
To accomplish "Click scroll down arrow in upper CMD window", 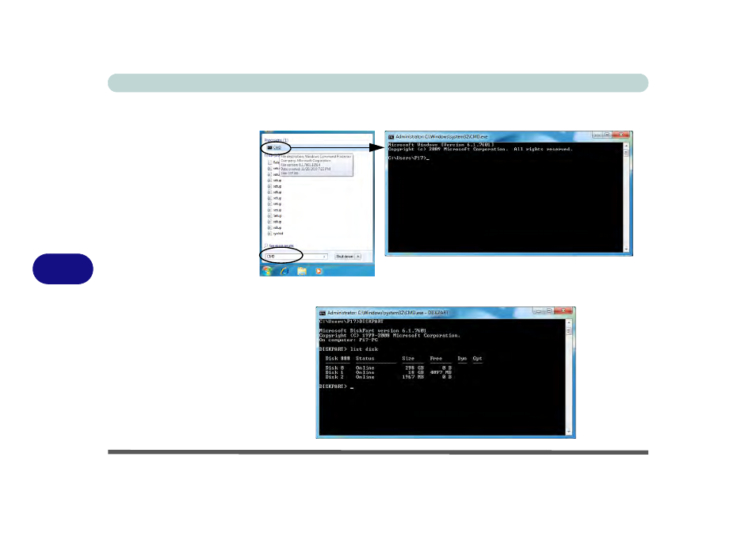I will point(626,249).
